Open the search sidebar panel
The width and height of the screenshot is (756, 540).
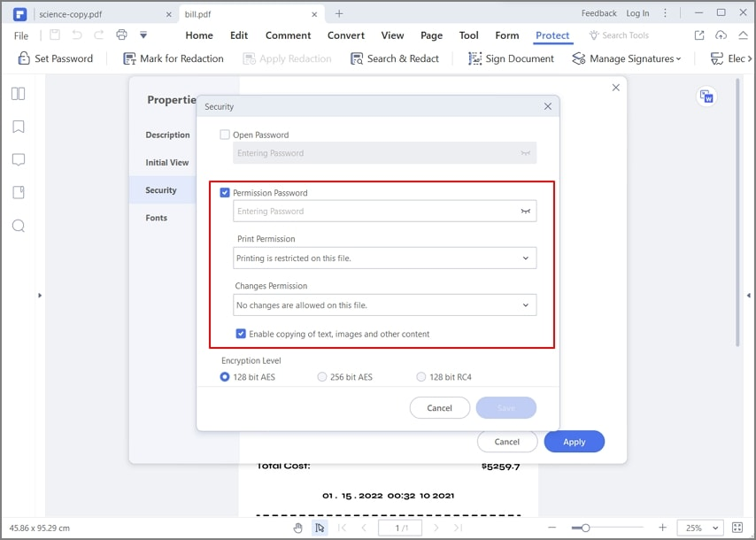click(19, 226)
